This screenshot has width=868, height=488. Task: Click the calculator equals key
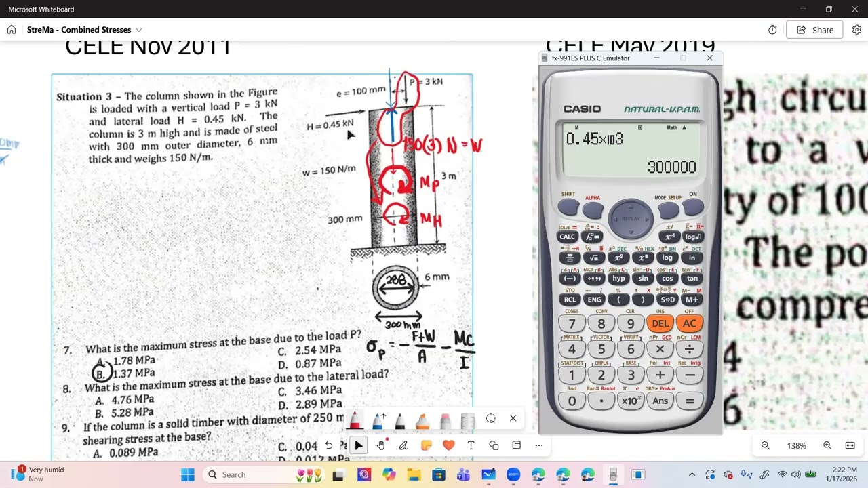(690, 401)
